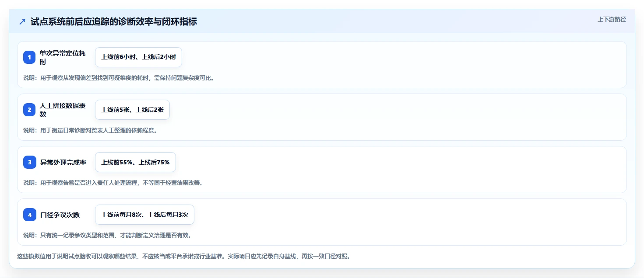Click the description about 告警是否进入责任人处理流程
The width and height of the screenshot is (644, 278).
[x=113, y=183]
